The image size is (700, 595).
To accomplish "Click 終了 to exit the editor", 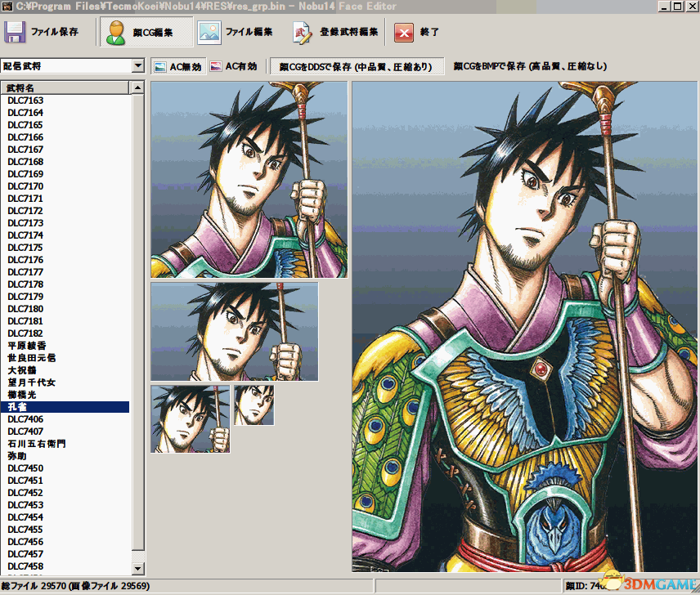I will coord(429,32).
